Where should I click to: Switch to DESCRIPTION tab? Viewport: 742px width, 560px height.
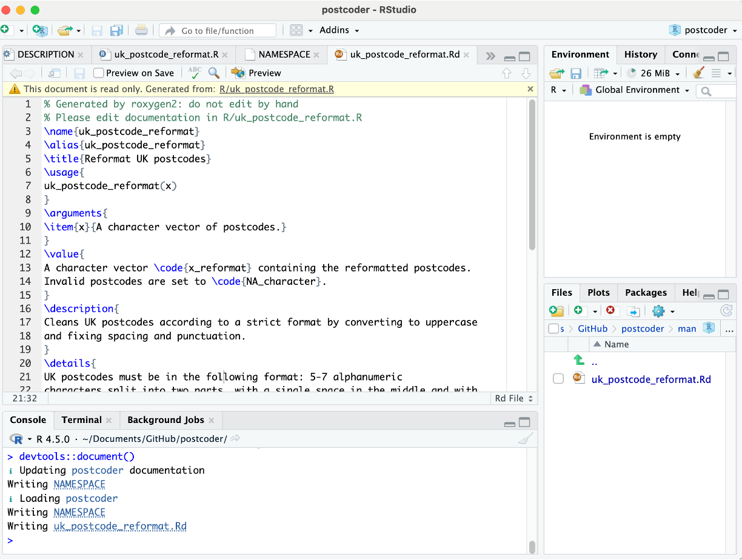tap(46, 55)
